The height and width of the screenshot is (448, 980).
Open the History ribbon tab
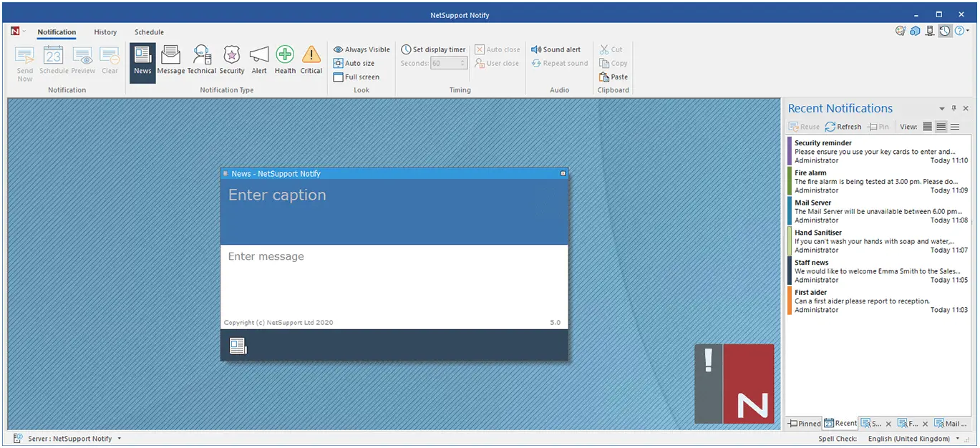(105, 31)
